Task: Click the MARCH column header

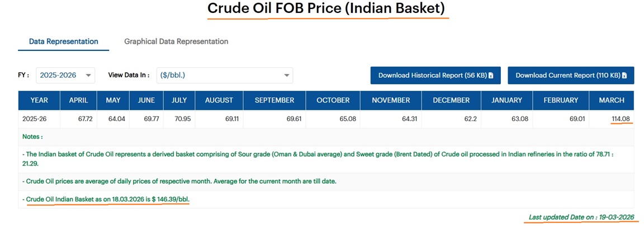Action: [x=612, y=100]
